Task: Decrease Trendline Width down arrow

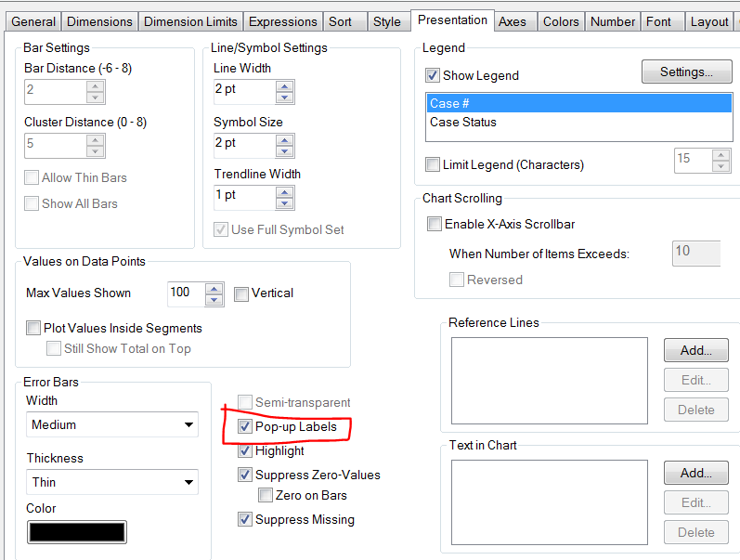Action: coord(284,202)
